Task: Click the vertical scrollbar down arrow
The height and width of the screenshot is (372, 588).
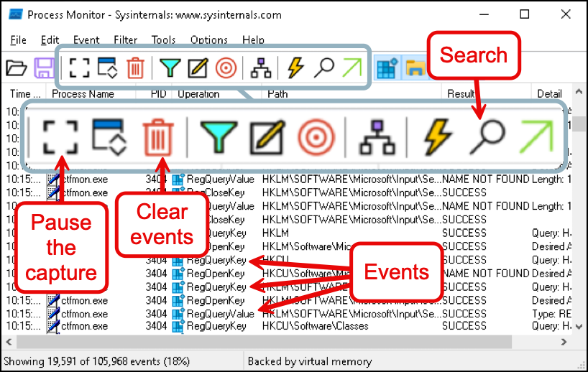Action: [579, 327]
